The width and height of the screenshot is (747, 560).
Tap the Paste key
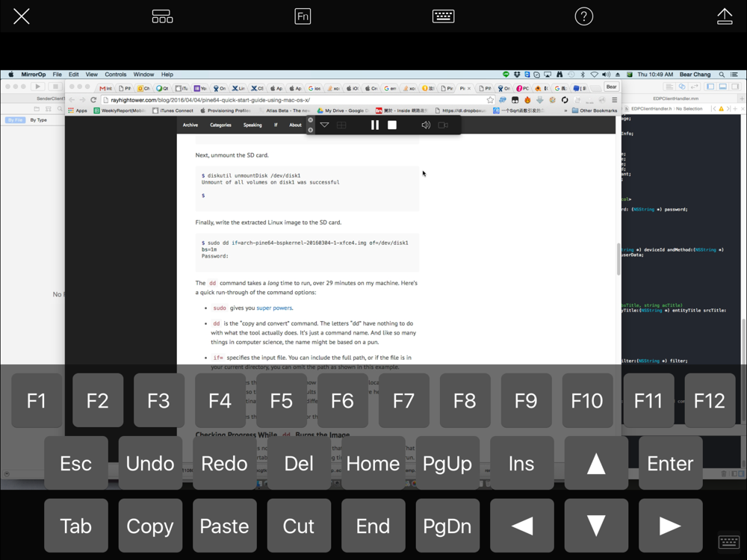coord(224,526)
